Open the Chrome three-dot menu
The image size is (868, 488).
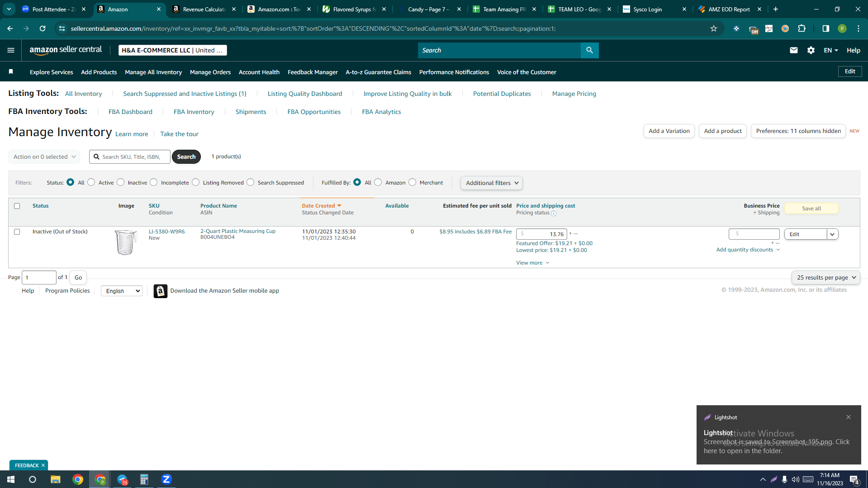859,28
